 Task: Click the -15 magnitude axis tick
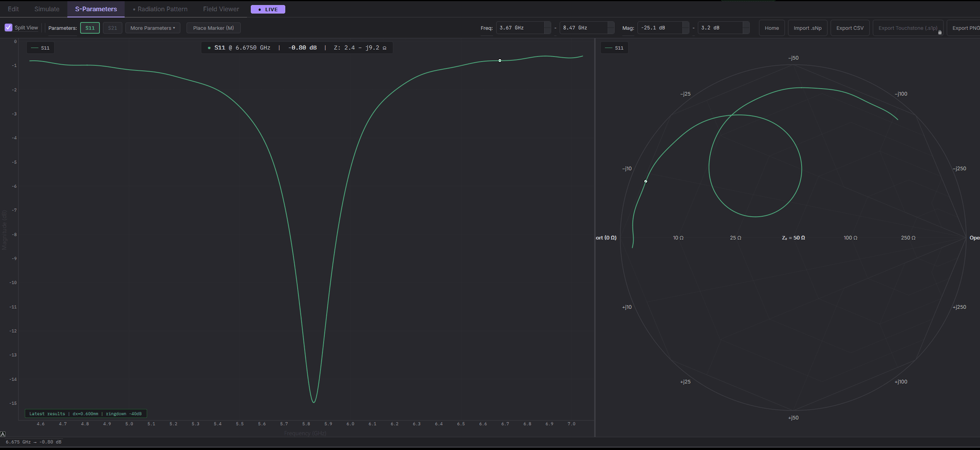tap(13, 403)
